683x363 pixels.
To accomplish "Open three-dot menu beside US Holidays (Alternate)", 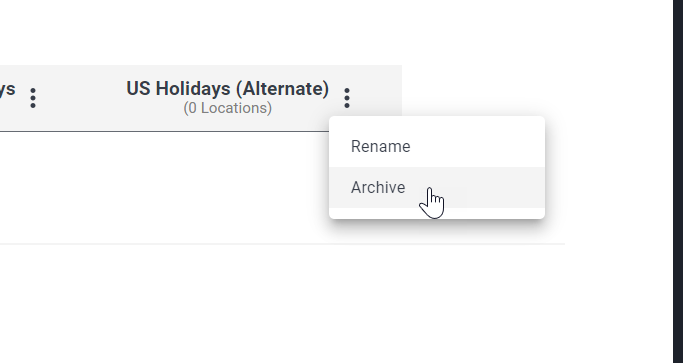I will [x=347, y=98].
